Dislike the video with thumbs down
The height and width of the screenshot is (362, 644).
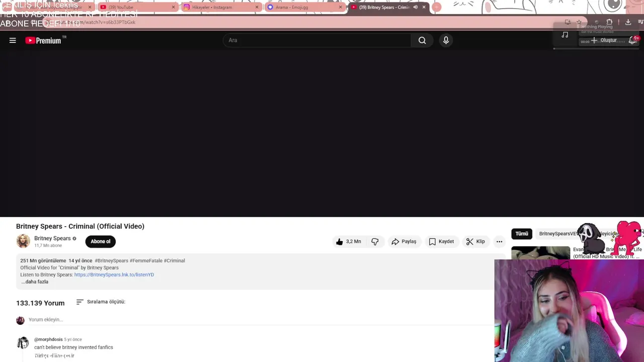click(x=375, y=241)
